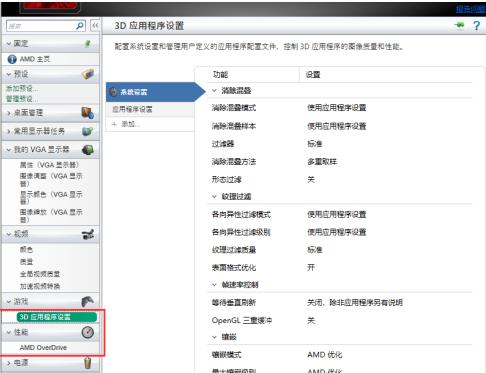The image size is (486, 373).
Task: Change 消除混叠样本 setting value
Action: coord(337,126)
